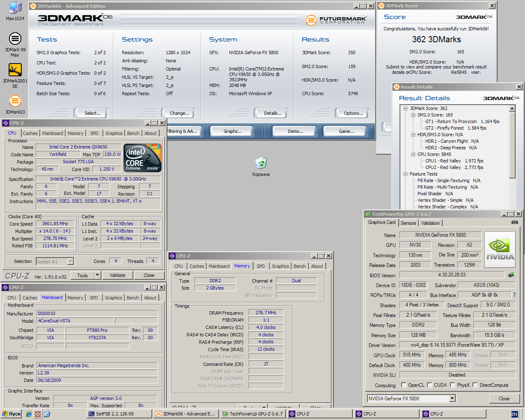This screenshot has height=420, width=525.
Task: Open About tab in the Timings CPU-Z window
Action: (x=317, y=266)
